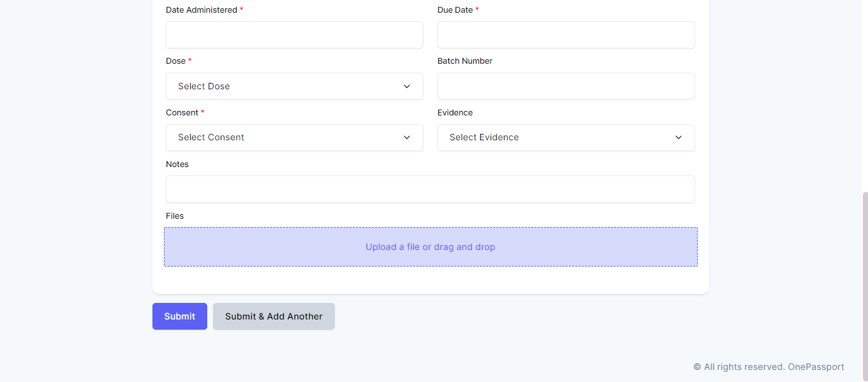Expand the Select Dose combo box
Image resolution: width=868 pixels, height=382 pixels.
tap(294, 86)
